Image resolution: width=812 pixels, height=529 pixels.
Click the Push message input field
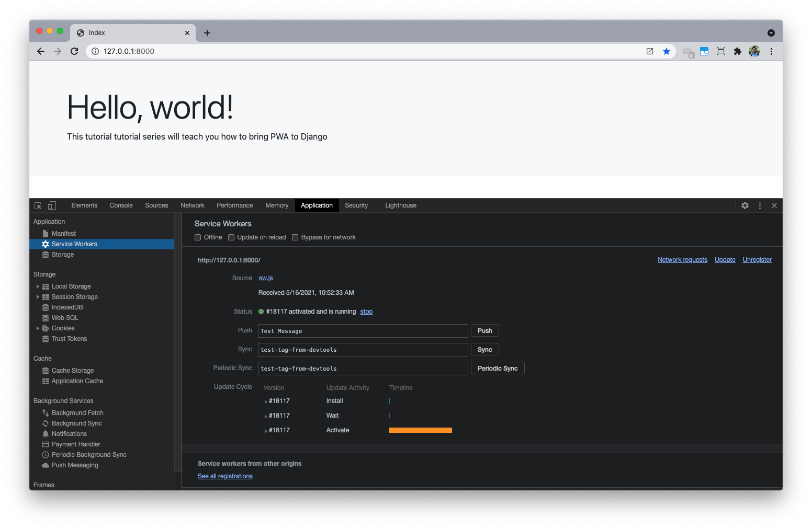[x=363, y=331]
